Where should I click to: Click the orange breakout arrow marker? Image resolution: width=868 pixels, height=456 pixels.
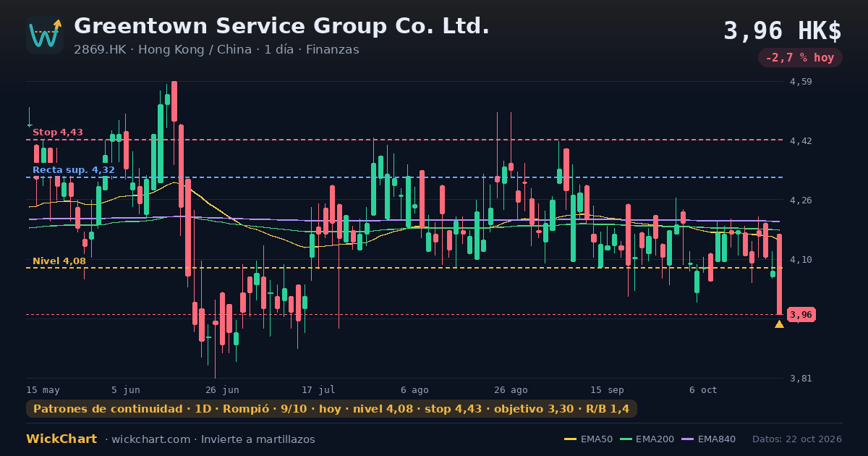pyautogui.click(x=779, y=324)
